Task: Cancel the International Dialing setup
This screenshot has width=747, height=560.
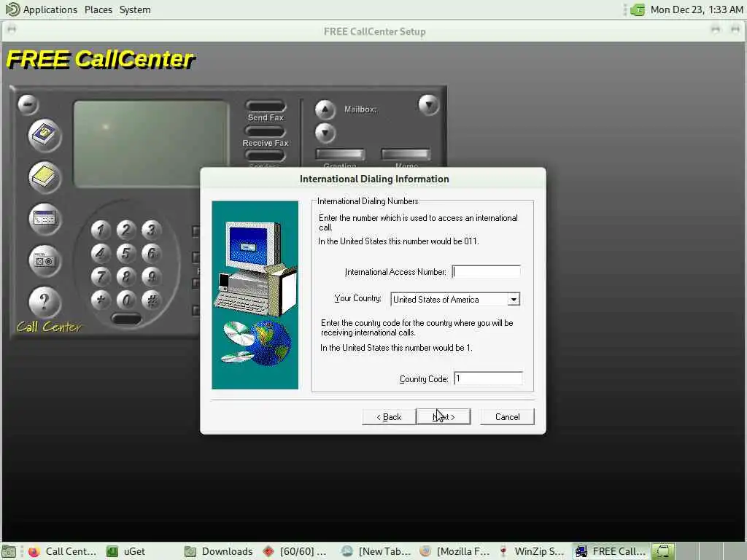Action: 508,416
